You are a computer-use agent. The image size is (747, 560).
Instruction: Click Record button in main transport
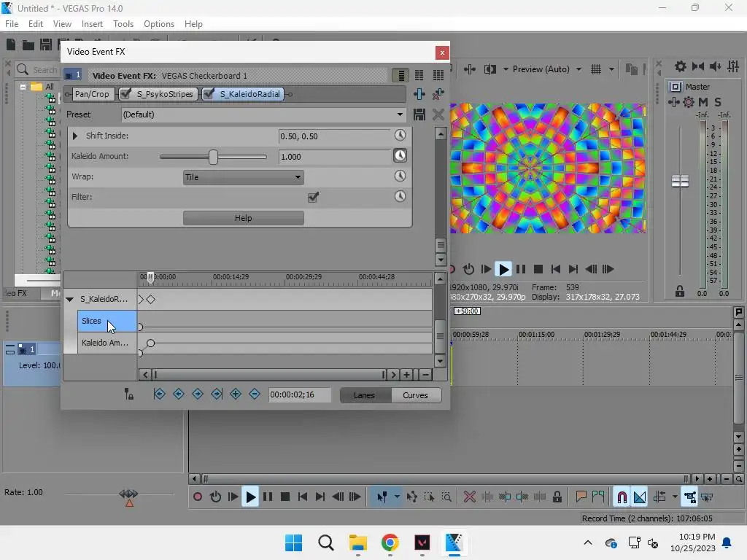click(197, 497)
